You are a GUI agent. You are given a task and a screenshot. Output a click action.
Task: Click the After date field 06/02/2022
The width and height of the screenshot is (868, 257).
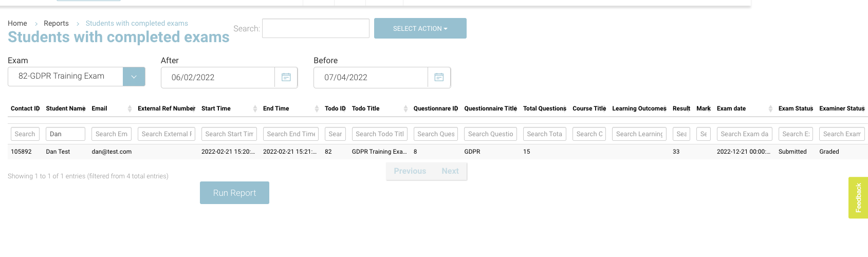(217, 77)
